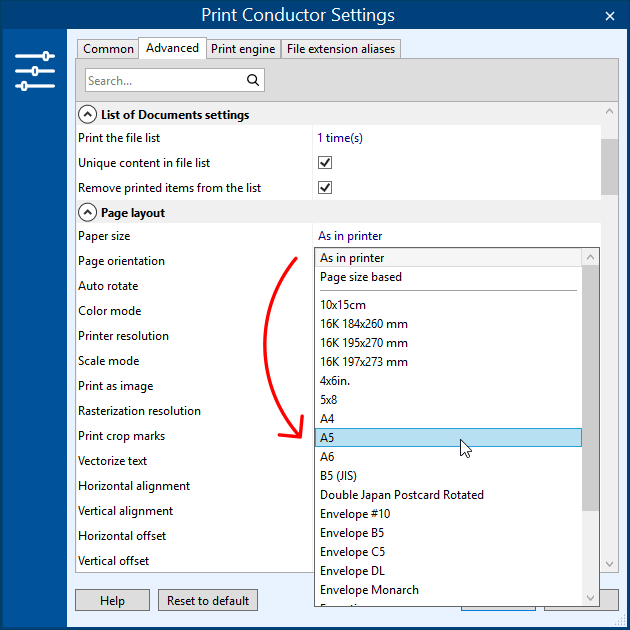
Task: Click the Auto rotate setting row
Action: tap(194, 286)
